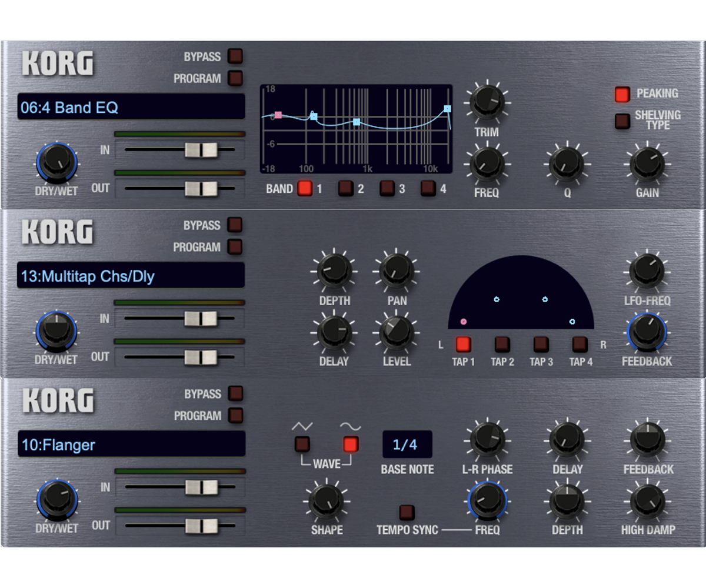
Task: Click the OUT slider on the Multitap unit
Action: tap(179, 358)
